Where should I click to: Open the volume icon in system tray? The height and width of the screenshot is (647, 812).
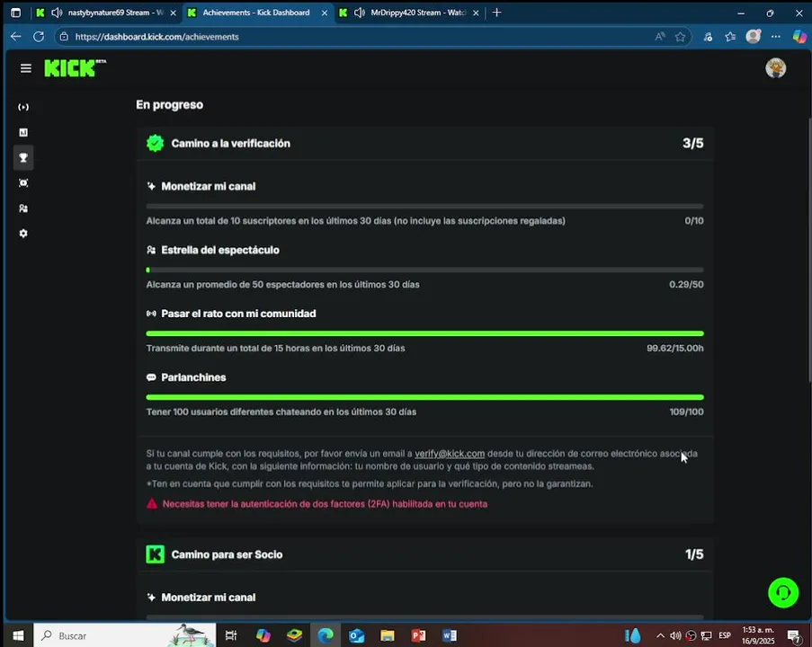675,635
